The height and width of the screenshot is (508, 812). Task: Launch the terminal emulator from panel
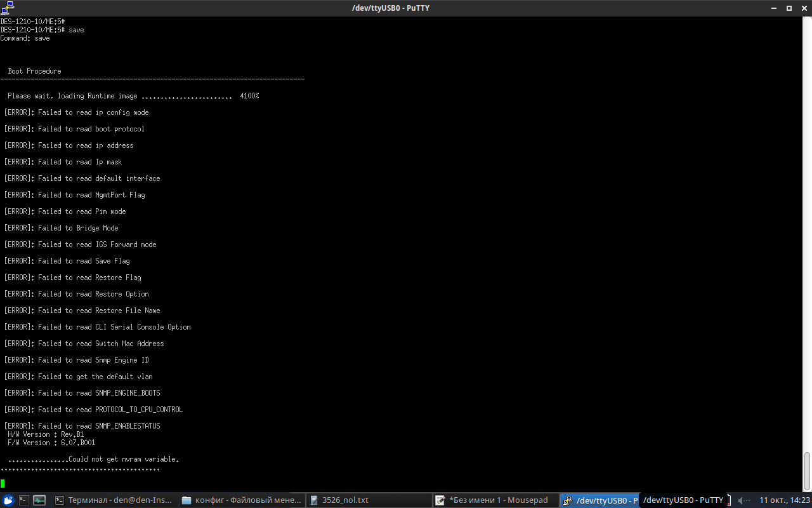tap(23, 500)
